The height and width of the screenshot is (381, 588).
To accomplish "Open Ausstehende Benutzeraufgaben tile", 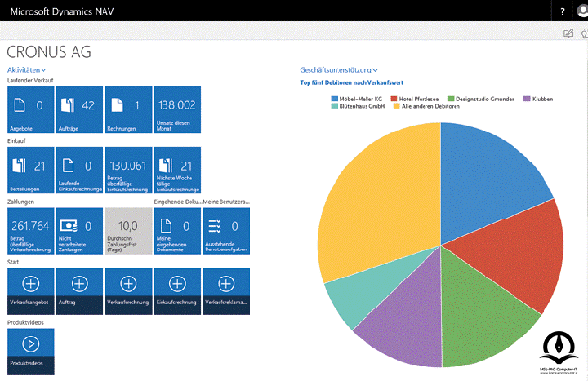I will (x=226, y=231).
